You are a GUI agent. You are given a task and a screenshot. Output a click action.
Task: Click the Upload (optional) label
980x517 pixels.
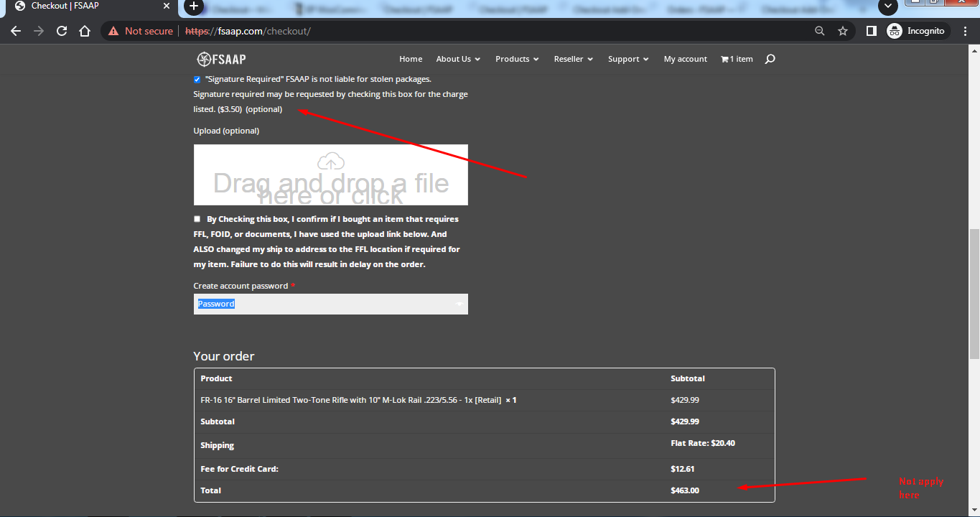[x=226, y=131]
